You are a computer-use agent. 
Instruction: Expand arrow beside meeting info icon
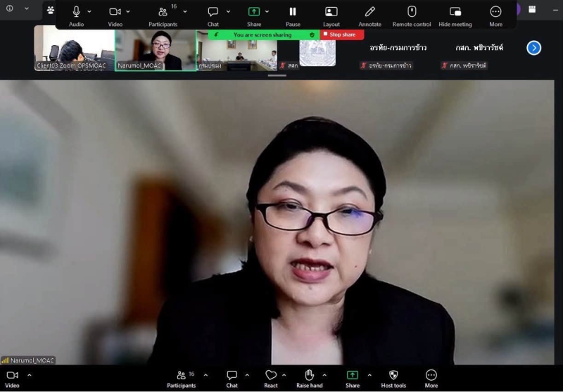27,8
